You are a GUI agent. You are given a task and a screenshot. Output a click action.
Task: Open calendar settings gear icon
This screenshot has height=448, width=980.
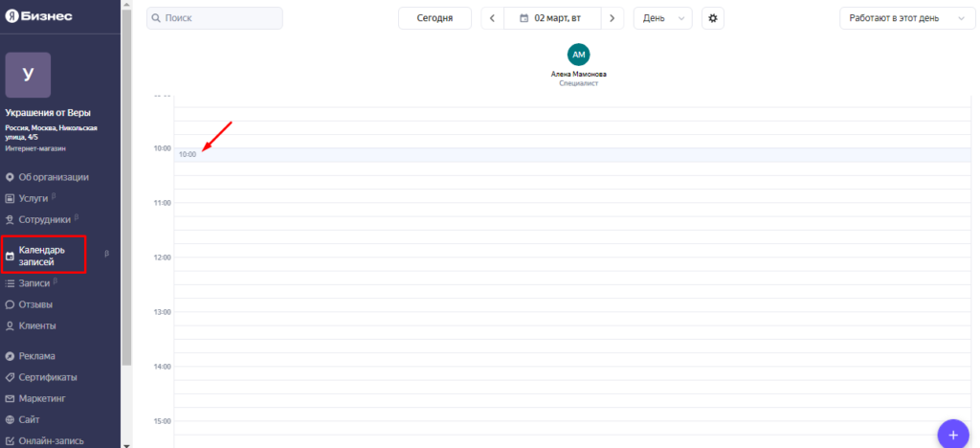point(712,18)
